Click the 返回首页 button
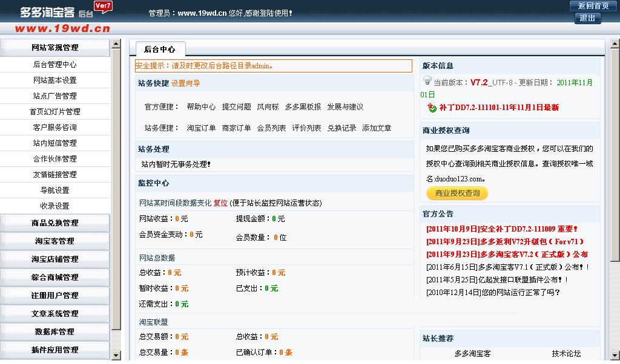This screenshot has width=620, height=364. 589,5
